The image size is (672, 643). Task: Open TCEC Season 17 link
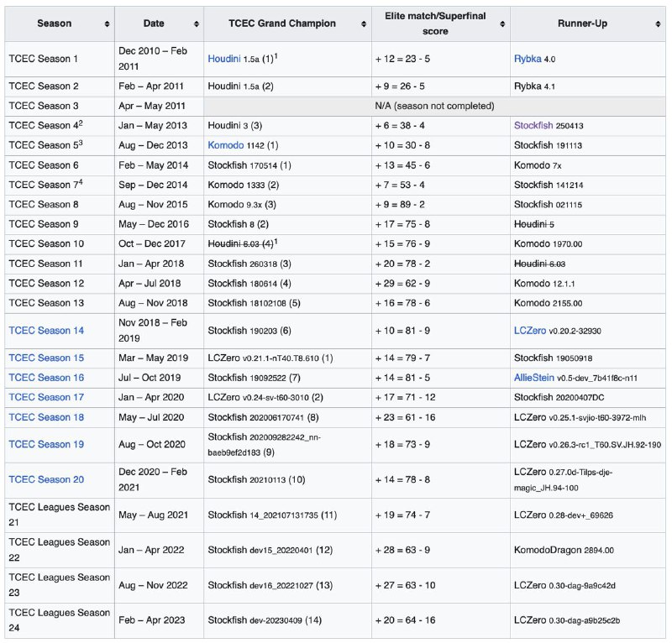point(46,397)
